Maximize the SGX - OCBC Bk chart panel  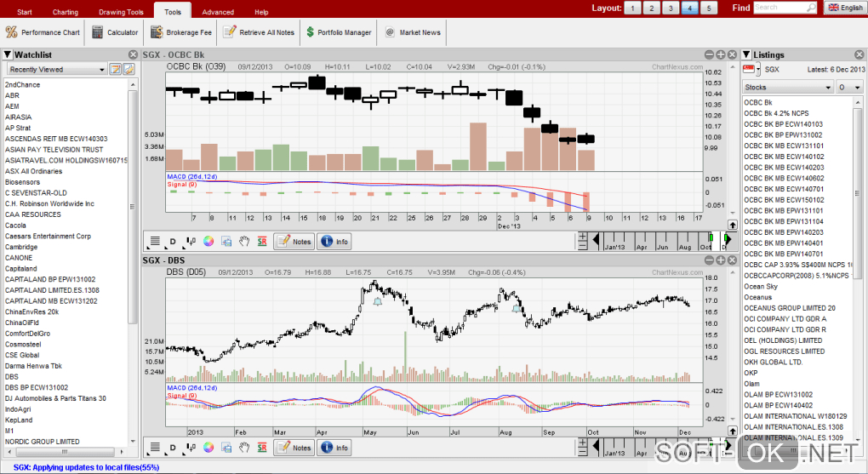[x=721, y=54]
